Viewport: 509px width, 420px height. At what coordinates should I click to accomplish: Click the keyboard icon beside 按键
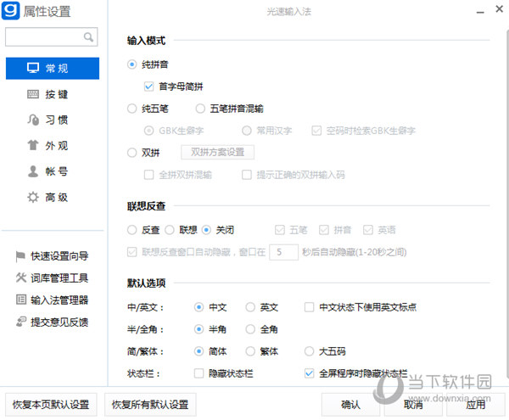click(33, 94)
